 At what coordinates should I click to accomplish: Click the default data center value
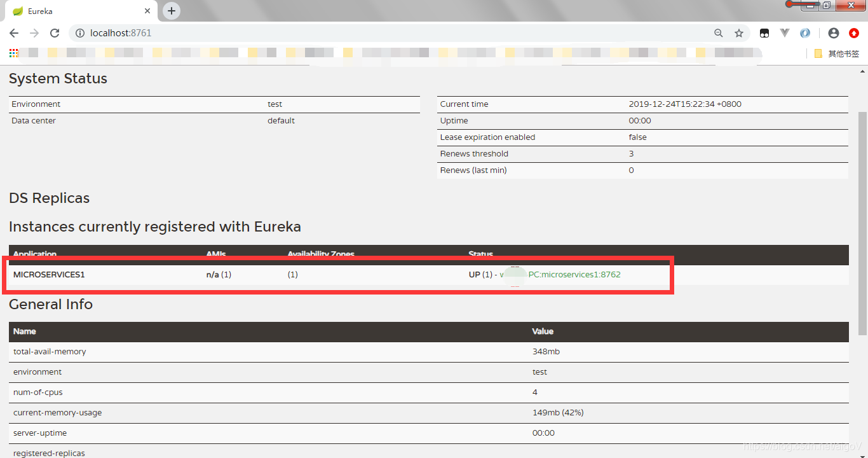coord(281,121)
